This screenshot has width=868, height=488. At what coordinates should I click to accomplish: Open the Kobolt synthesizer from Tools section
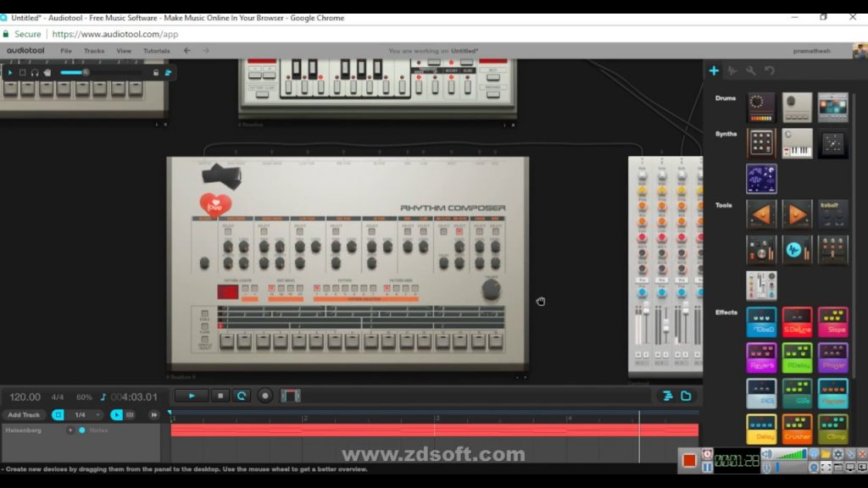[x=832, y=213]
